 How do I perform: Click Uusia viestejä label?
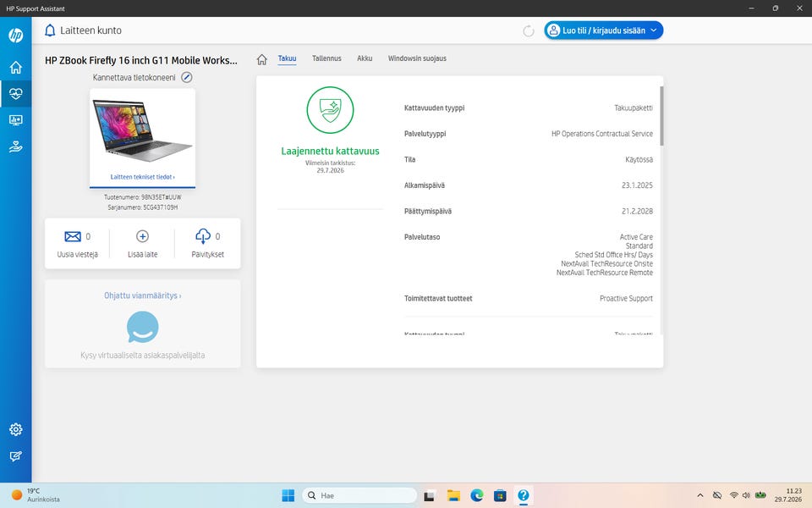pos(77,255)
